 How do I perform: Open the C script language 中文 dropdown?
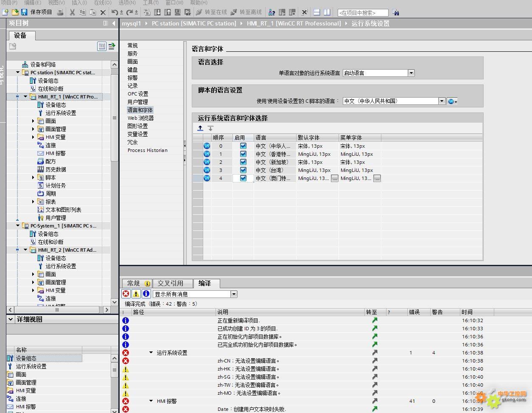pos(442,101)
